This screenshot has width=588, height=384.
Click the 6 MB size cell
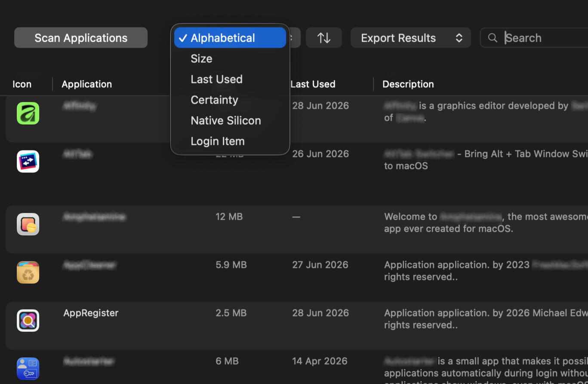(x=227, y=361)
